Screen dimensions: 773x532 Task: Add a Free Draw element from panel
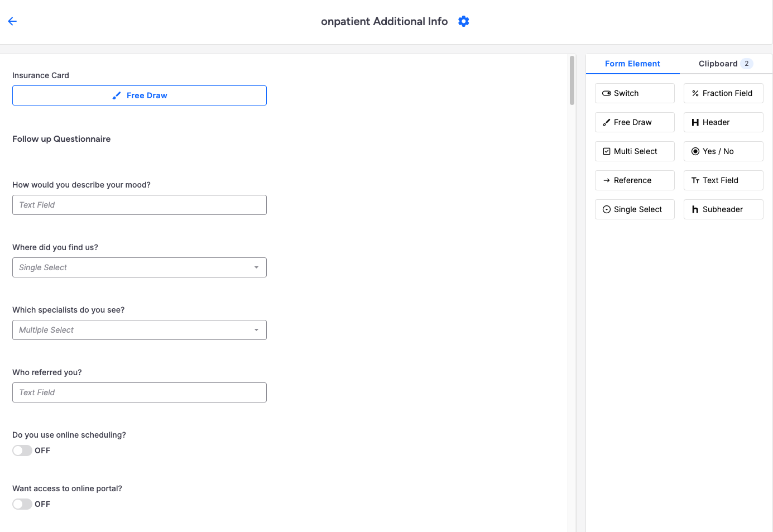(634, 122)
